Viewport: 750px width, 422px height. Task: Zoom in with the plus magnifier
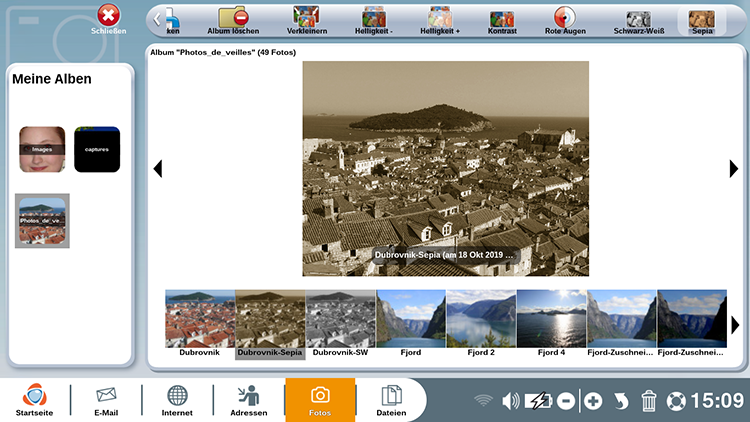593,401
